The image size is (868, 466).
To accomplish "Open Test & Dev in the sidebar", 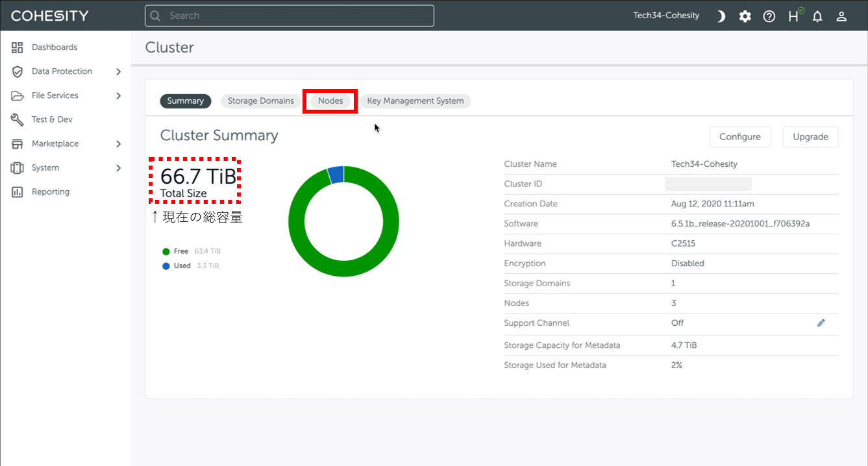I will tap(52, 119).
